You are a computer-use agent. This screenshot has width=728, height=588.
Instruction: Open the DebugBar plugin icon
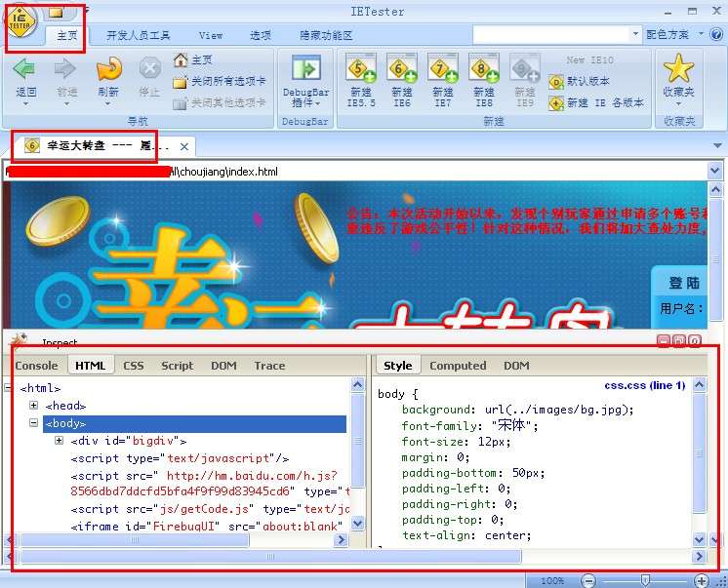click(x=306, y=68)
